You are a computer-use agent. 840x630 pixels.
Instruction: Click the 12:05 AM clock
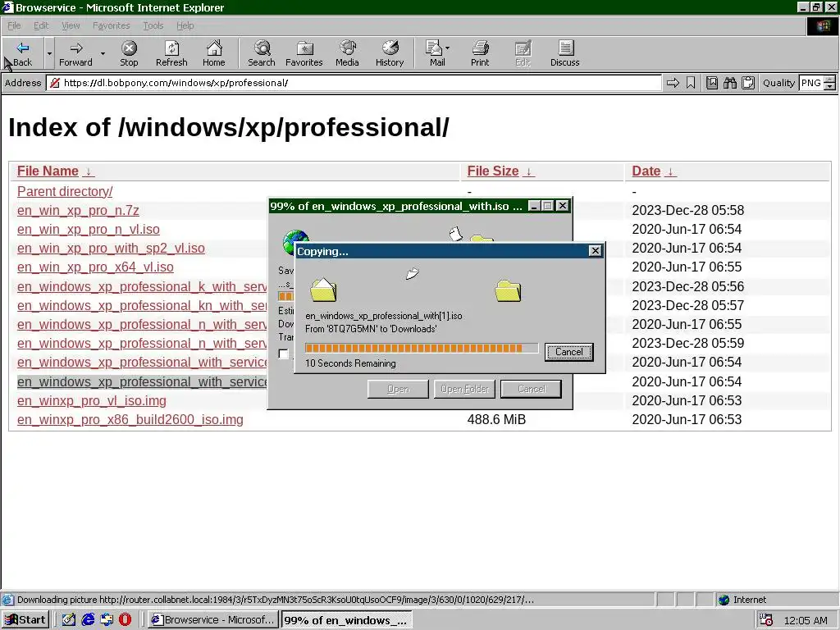[806, 620]
